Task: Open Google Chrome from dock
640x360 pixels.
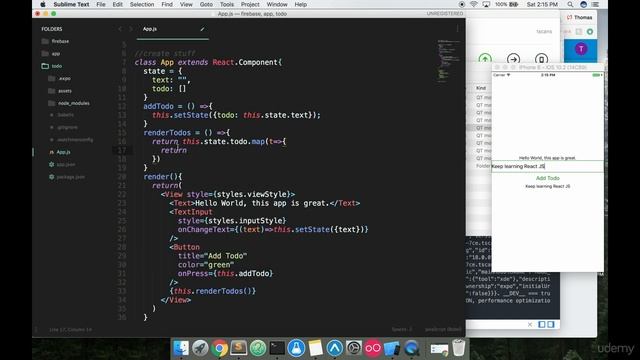Action: point(219,348)
